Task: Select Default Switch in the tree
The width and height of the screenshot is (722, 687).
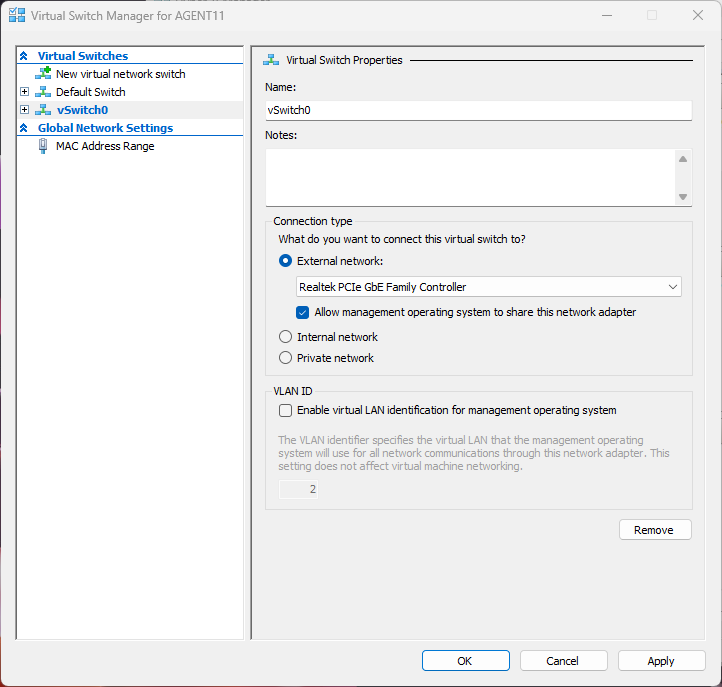Action: 91,92
